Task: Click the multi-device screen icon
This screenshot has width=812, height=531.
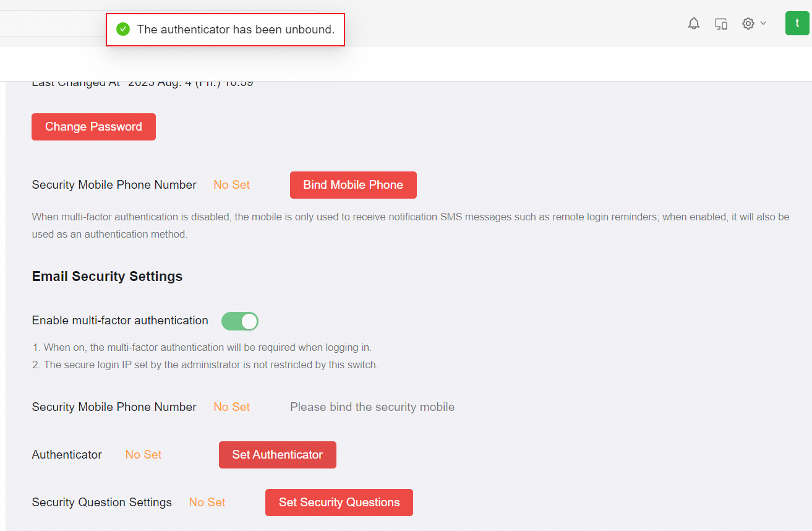Action: tap(721, 24)
